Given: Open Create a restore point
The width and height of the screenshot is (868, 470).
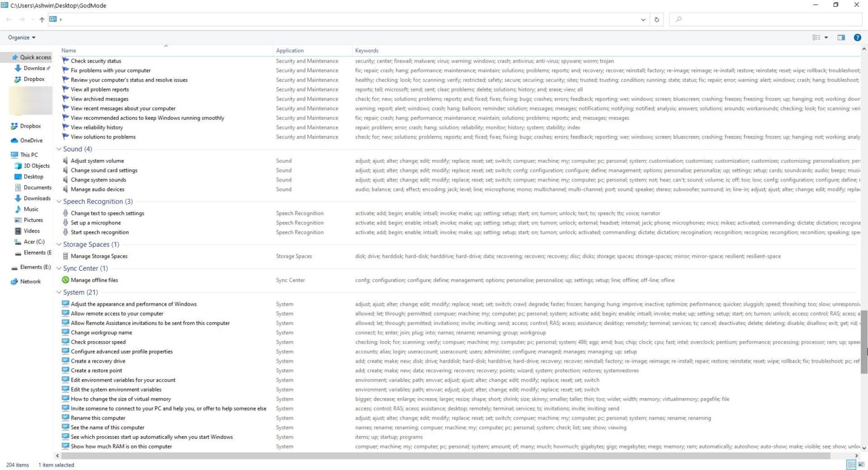Looking at the screenshot, I should pyautogui.click(x=96, y=371).
